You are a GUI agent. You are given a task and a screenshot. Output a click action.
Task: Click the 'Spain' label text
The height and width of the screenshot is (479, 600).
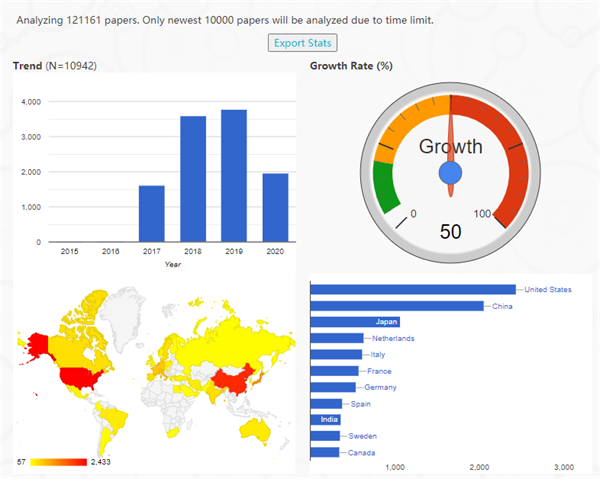pyautogui.click(x=360, y=404)
